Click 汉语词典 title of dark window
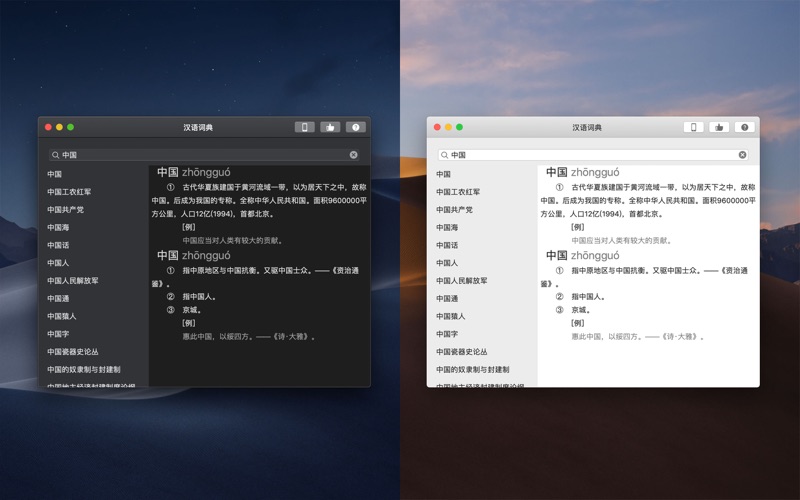800x500 pixels. [x=198, y=128]
